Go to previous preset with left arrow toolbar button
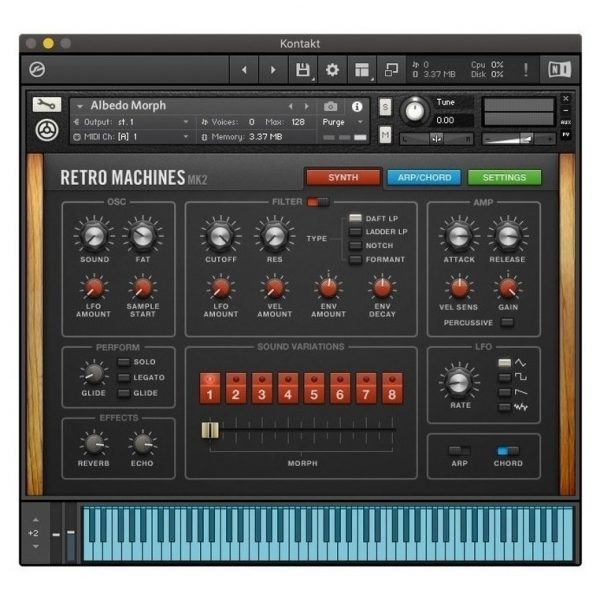Viewport: 600px width, 600px height. pyautogui.click(x=244, y=70)
